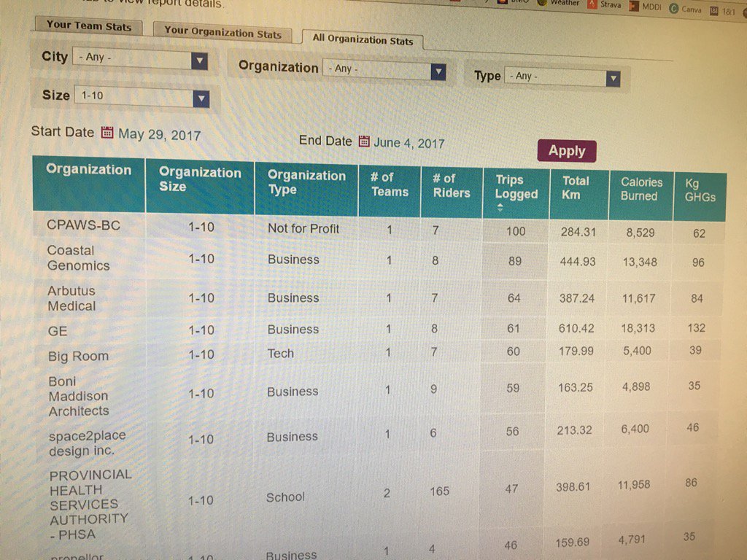
Task: Click the Arbutus Medical organization name
Action: point(71,298)
